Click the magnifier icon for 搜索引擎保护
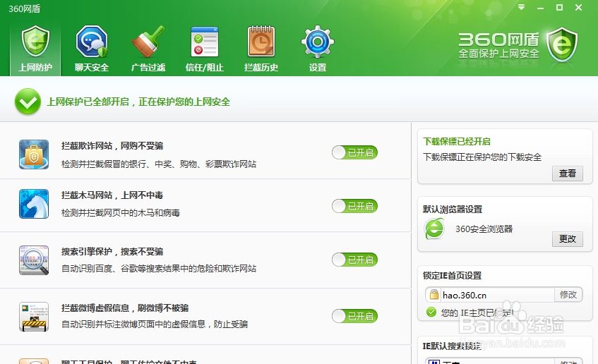 click(34, 260)
